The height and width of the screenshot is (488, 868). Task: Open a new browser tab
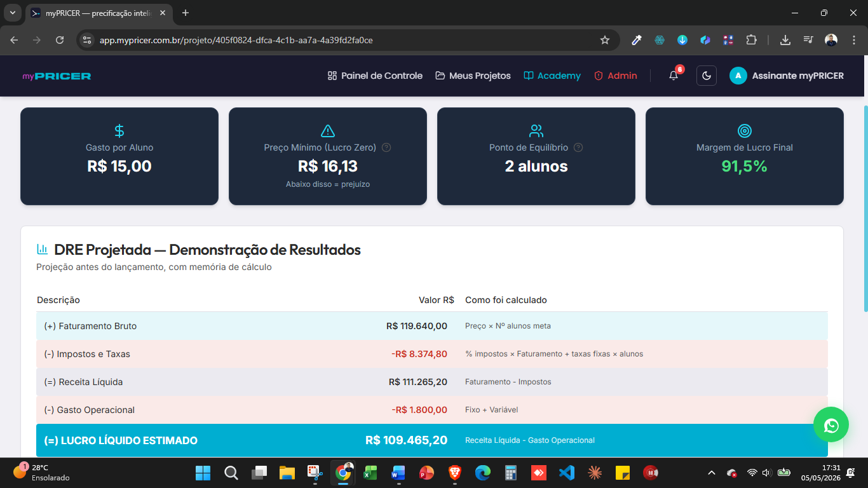(186, 13)
